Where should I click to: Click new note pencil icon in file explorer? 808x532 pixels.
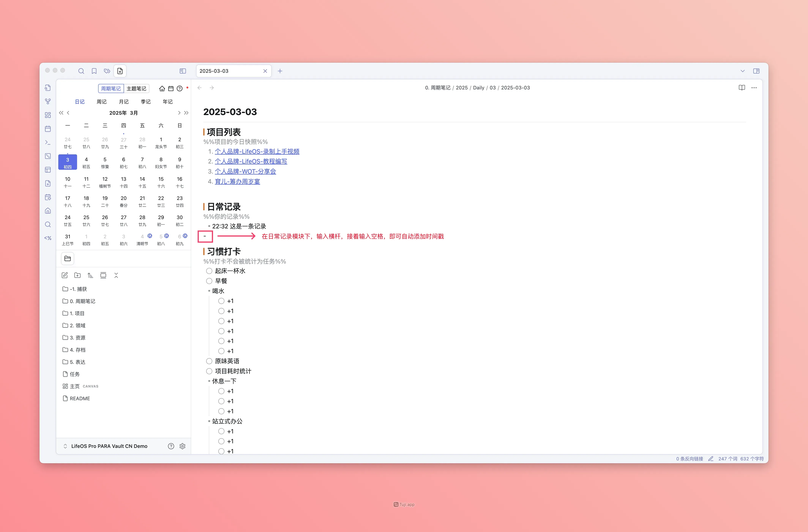pos(65,275)
